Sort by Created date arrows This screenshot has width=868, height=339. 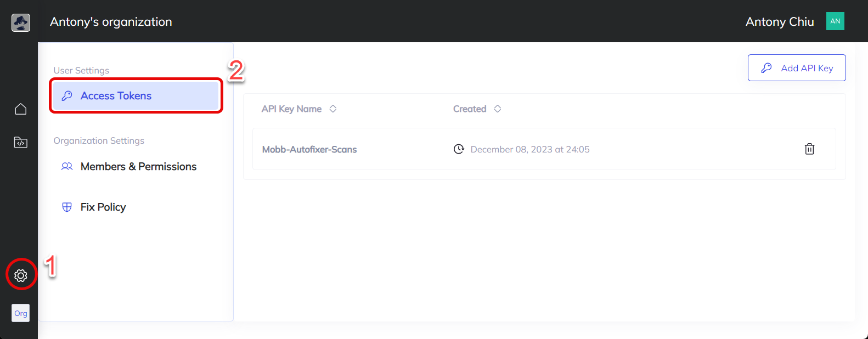498,109
